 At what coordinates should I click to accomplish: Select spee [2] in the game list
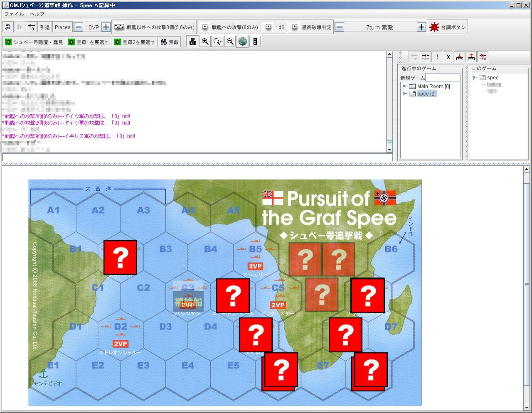click(x=426, y=94)
